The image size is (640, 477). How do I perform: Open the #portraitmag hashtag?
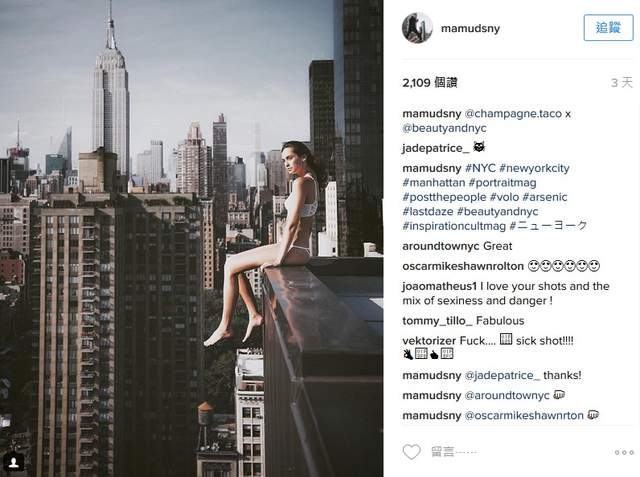pos(502,183)
